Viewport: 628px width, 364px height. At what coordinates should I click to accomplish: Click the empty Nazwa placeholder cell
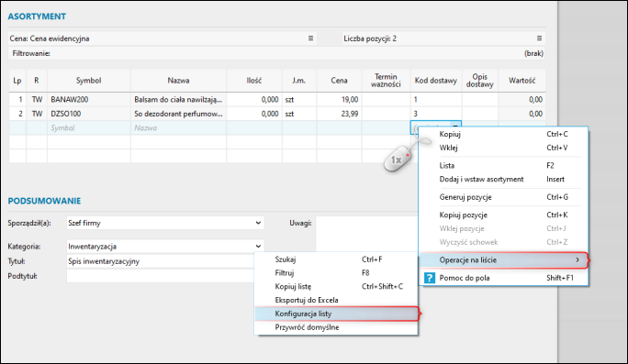178,128
